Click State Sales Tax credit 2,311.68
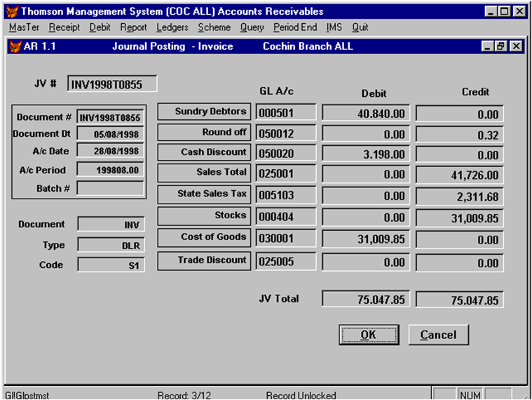The width and height of the screenshot is (532, 400). point(459,196)
